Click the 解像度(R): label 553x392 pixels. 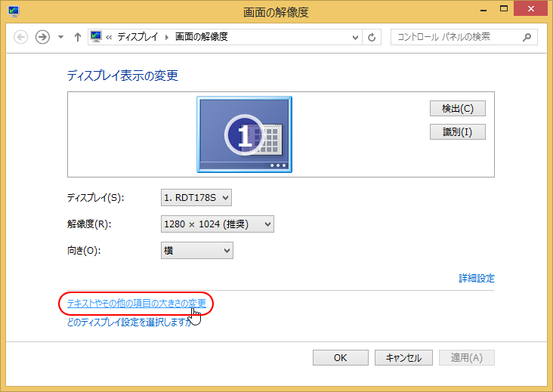coord(89,224)
